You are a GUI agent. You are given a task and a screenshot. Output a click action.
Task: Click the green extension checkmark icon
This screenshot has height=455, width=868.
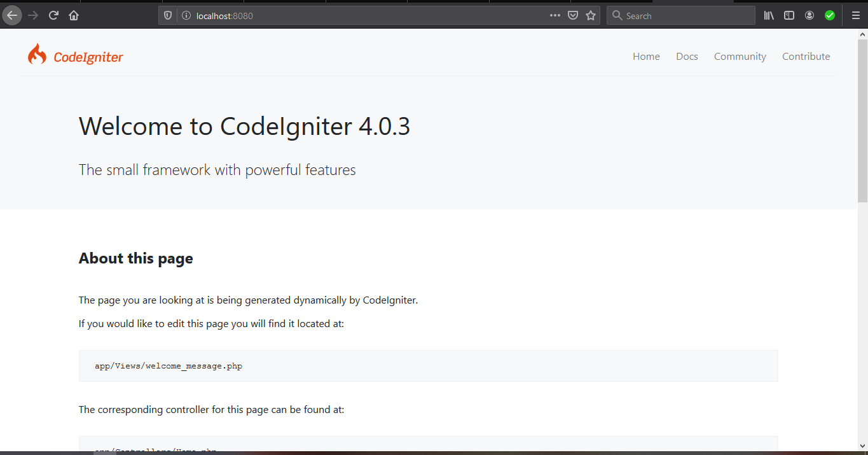pyautogui.click(x=829, y=15)
